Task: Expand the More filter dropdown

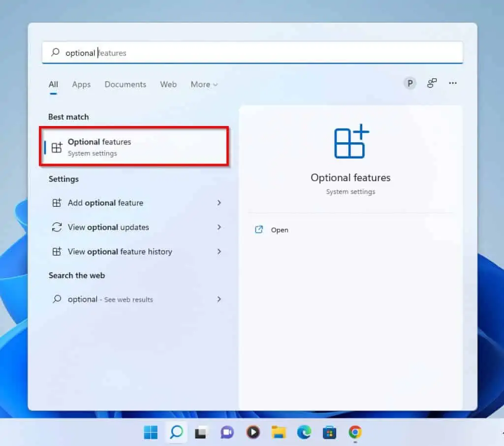Action: click(203, 84)
